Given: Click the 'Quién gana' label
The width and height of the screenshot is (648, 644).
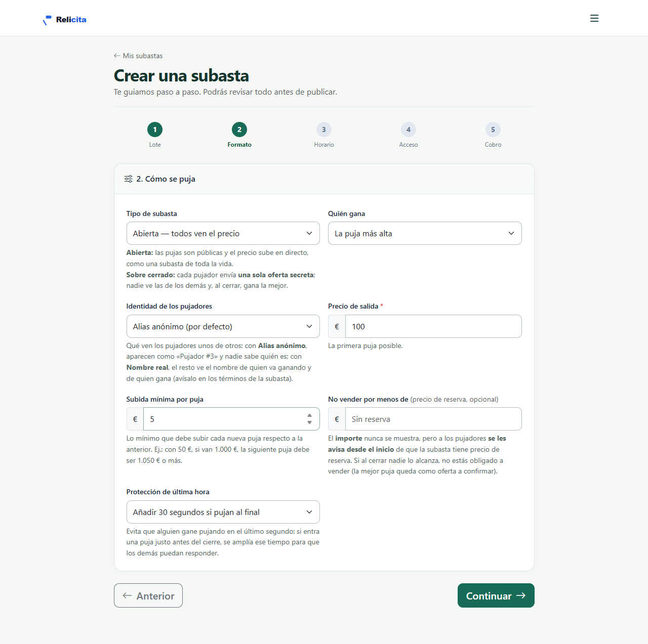Looking at the screenshot, I should (x=346, y=213).
